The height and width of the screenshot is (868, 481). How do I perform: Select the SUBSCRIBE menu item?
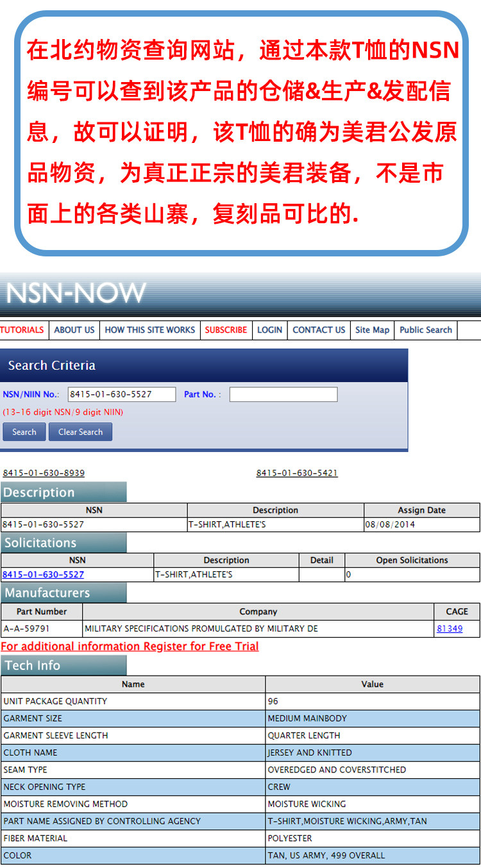(226, 330)
